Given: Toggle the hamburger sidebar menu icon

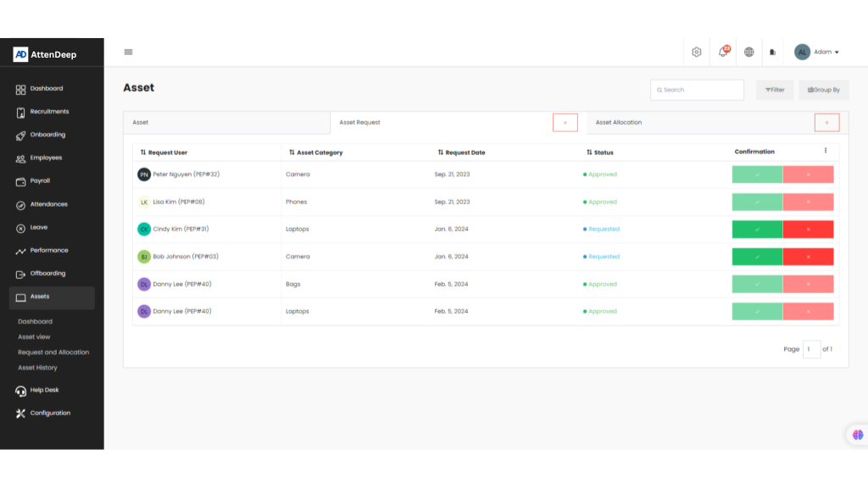Looking at the screenshot, I should (128, 52).
